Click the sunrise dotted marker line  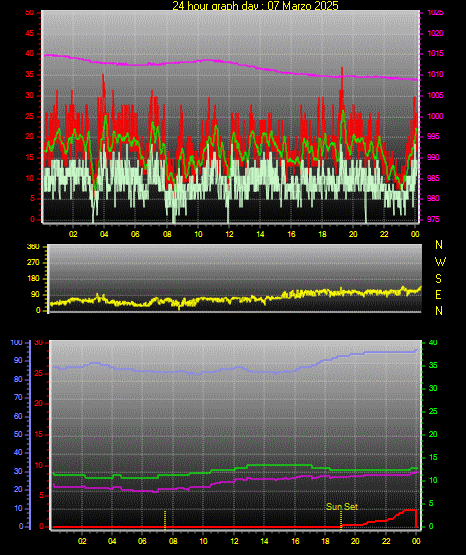click(x=165, y=520)
